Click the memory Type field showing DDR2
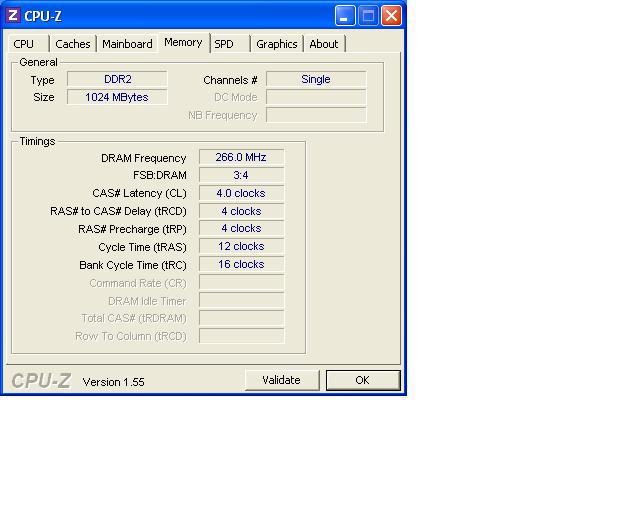640x512 pixels. (117, 79)
